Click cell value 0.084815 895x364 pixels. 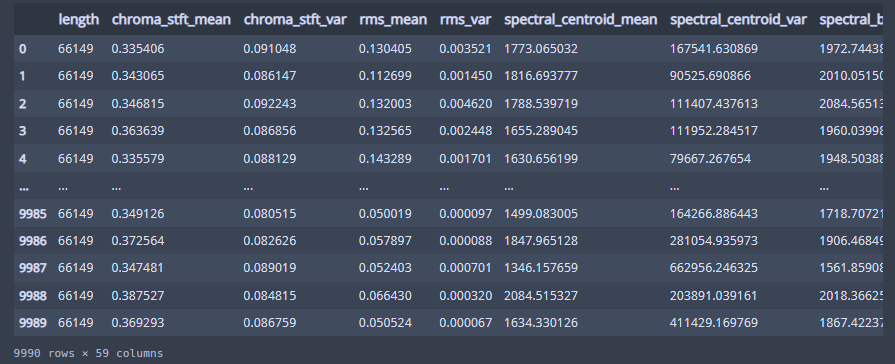point(270,296)
